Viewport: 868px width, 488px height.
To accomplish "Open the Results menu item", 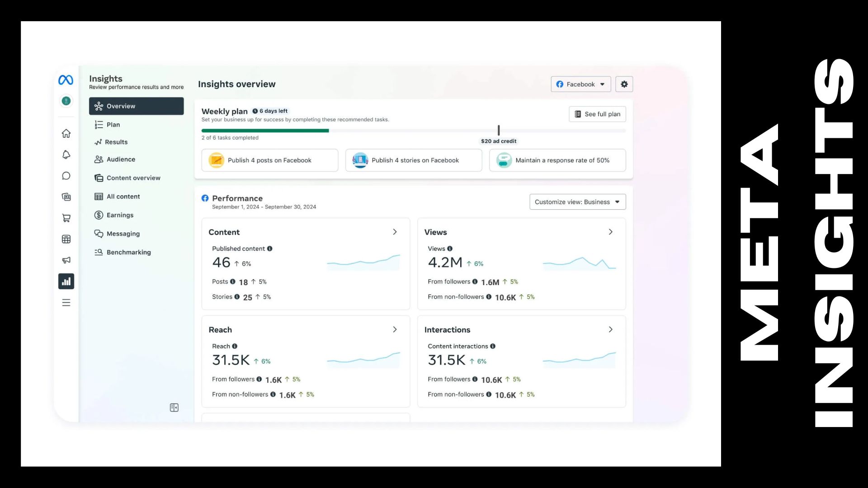I will click(136, 142).
